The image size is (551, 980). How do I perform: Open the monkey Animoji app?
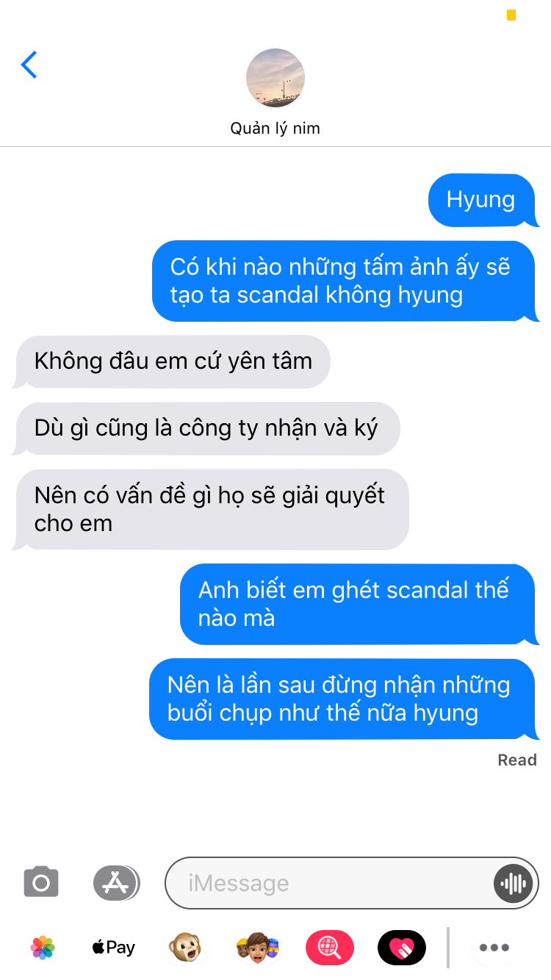click(184, 948)
